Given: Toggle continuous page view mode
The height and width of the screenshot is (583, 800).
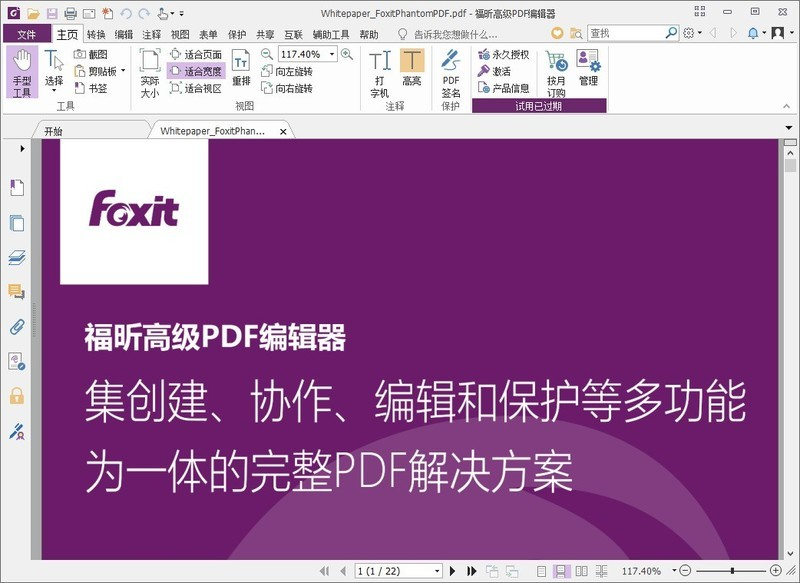Looking at the screenshot, I should coord(561,571).
